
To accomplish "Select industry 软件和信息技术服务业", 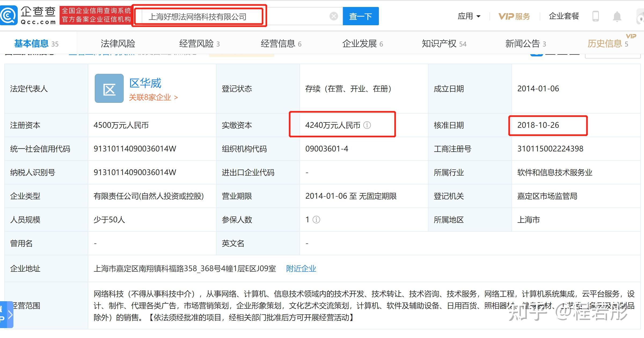I will click(x=555, y=172).
